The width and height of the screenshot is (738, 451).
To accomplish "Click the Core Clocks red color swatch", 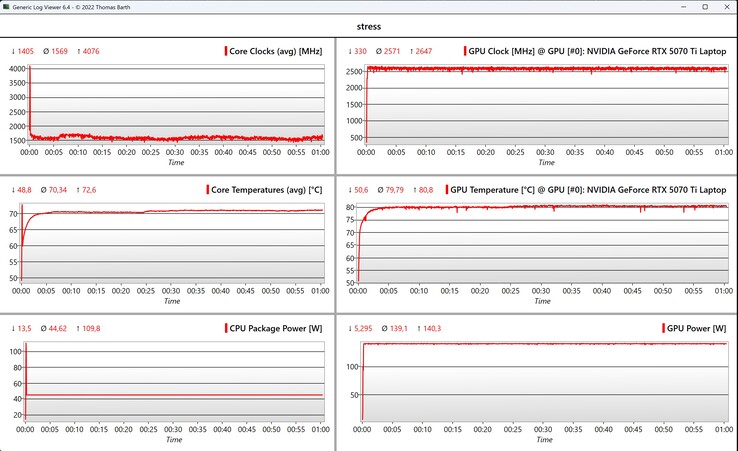I will coord(225,51).
